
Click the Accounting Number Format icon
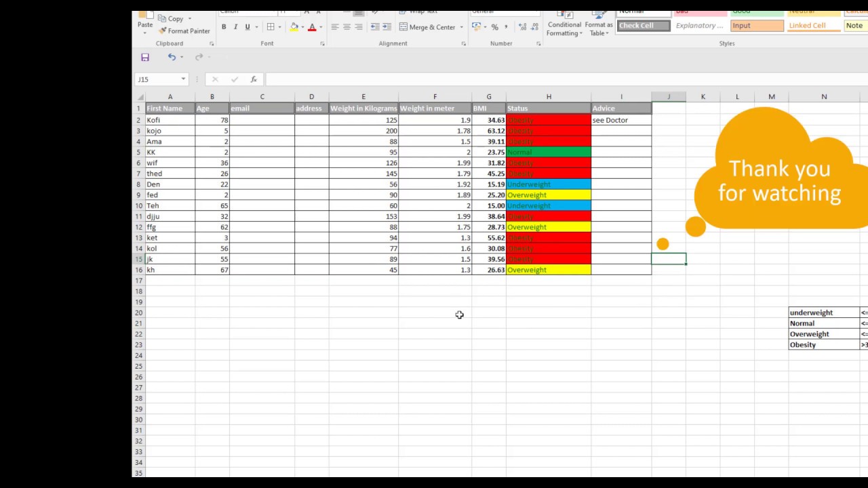click(x=476, y=27)
